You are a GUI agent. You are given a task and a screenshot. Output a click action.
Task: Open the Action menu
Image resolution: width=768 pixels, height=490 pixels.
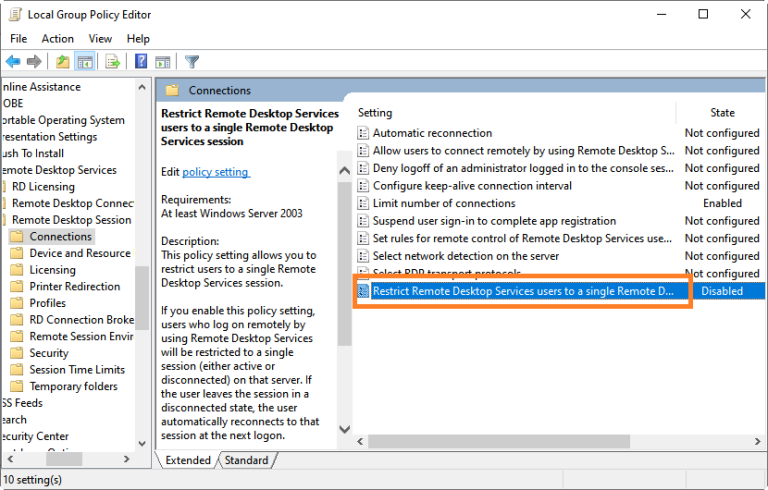pos(57,39)
